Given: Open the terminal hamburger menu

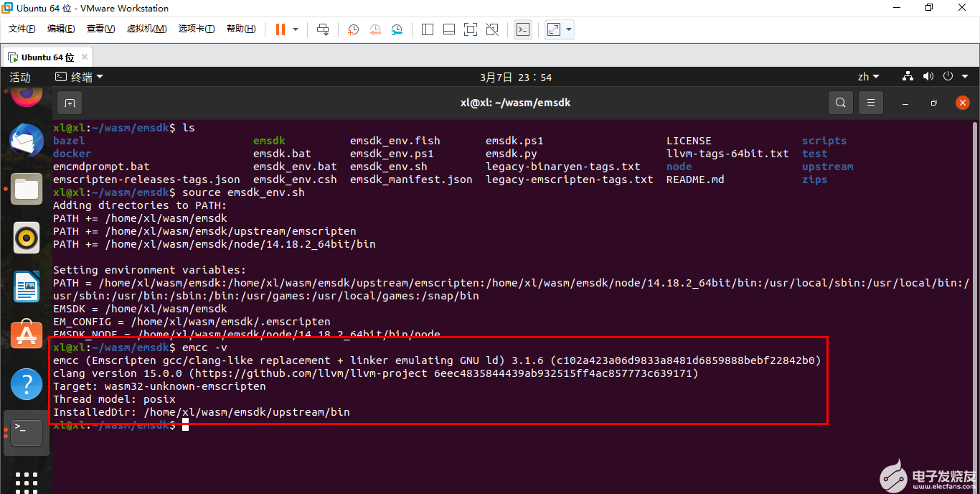Looking at the screenshot, I should point(870,103).
